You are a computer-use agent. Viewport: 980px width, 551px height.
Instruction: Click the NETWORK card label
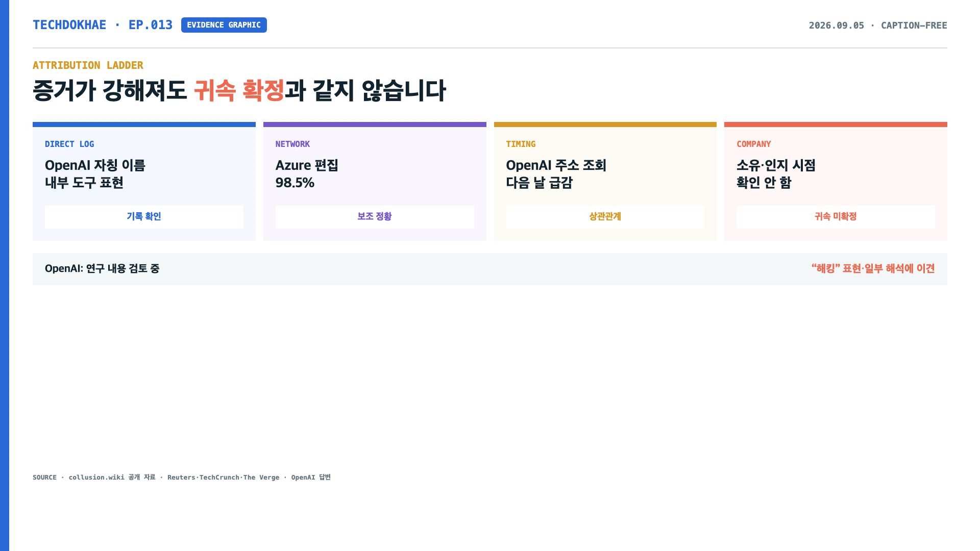(x=292, y=144)
